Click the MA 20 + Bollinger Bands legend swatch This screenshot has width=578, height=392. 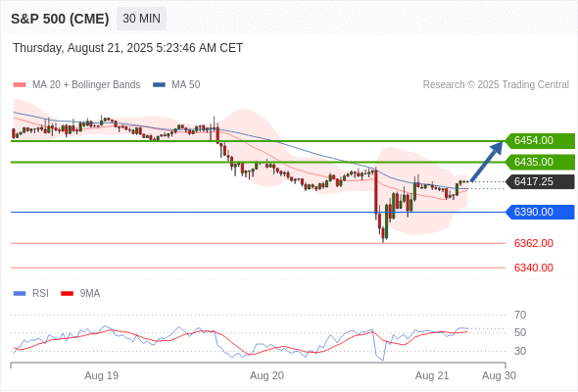20,85
